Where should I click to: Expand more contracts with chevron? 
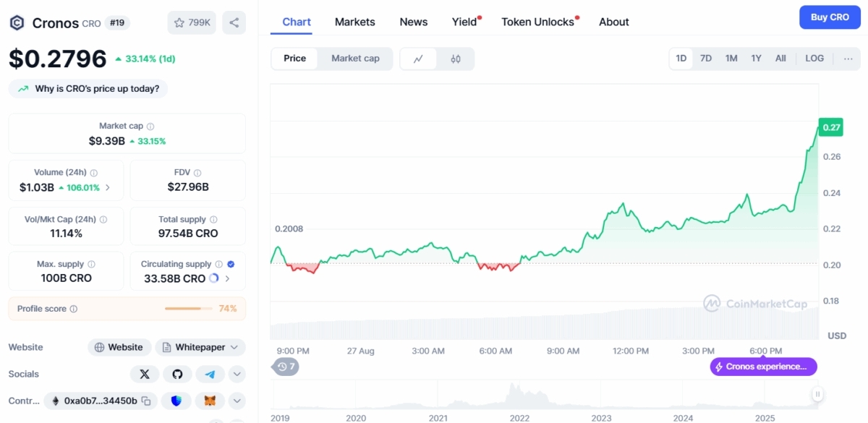(237, 401)
